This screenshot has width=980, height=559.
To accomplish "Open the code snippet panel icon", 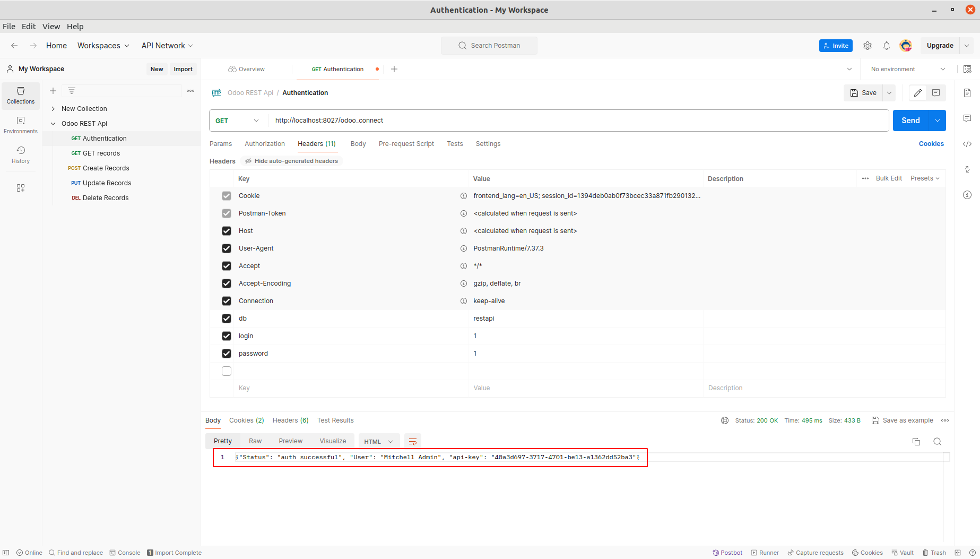I will [x=967, y=144].
